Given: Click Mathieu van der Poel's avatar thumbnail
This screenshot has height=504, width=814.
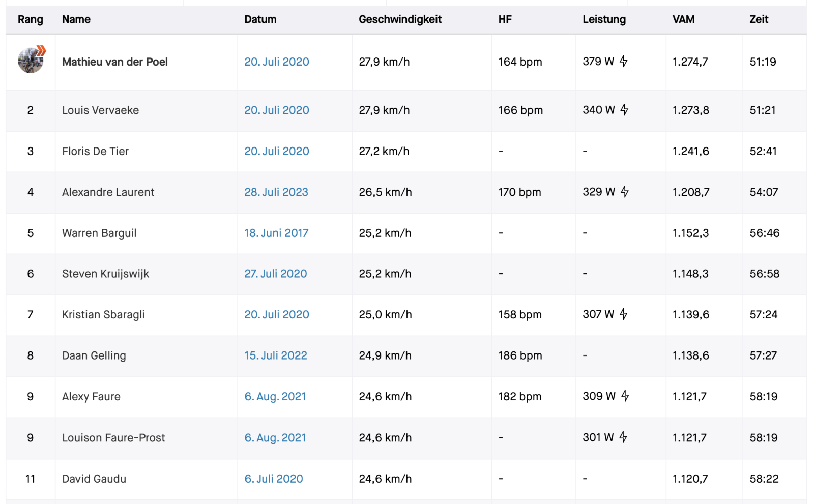Looking at the screenshot, I should 31,61.
